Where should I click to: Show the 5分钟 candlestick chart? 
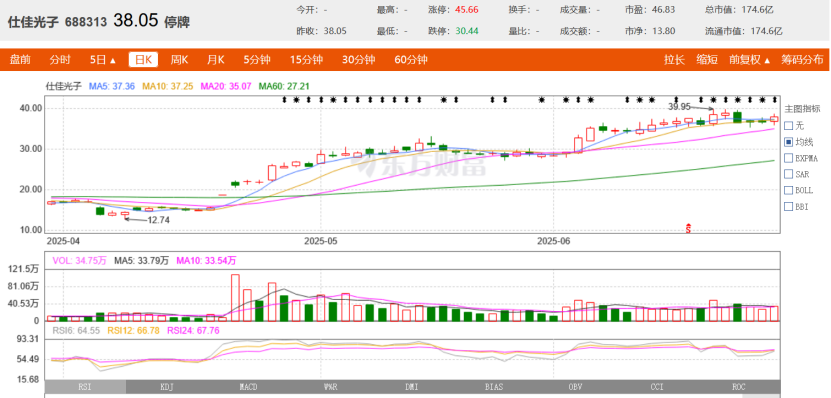click(x=257, y=60)
